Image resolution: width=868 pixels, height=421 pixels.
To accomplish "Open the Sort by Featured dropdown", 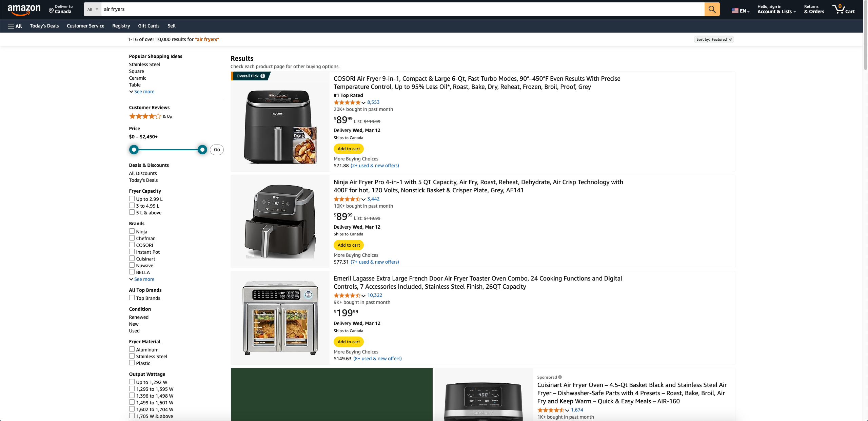I will 714,39.
